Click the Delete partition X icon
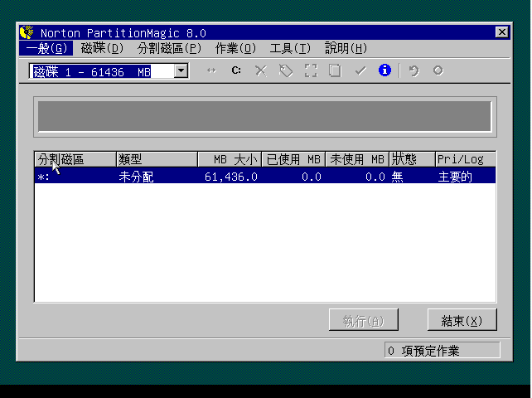 261,70
